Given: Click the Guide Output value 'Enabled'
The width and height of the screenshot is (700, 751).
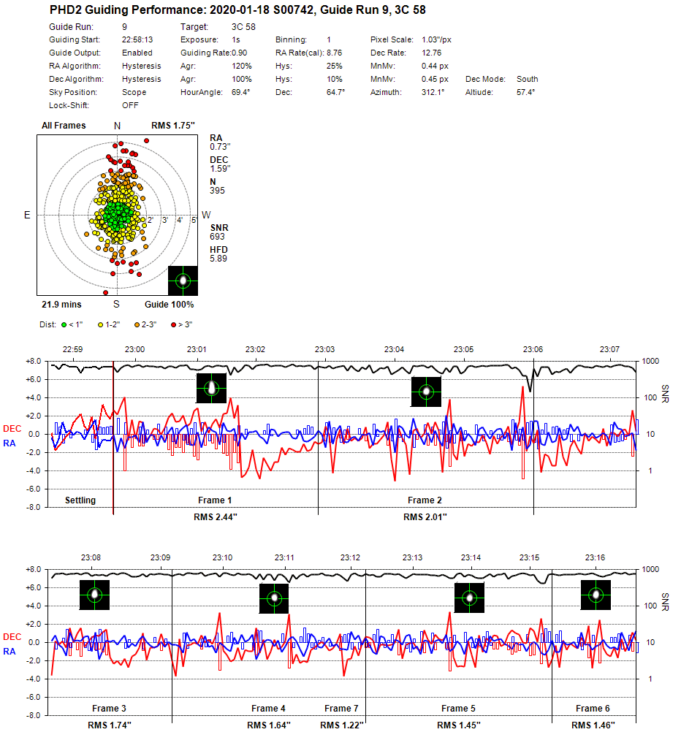Looking at the screenshot, I should coord(137,53).
